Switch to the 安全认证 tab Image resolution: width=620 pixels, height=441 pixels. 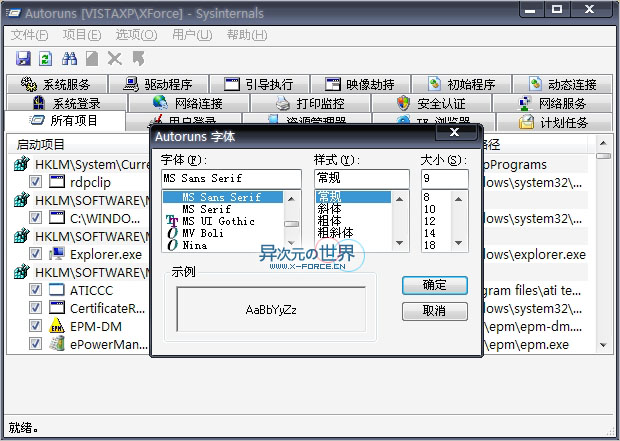click(x=432, y=103)
